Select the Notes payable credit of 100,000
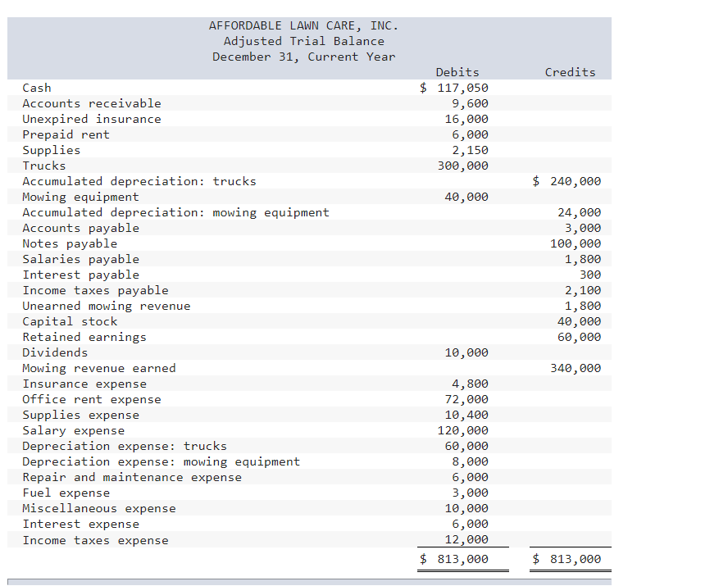The image size is (728, 586). click(581, 243)
